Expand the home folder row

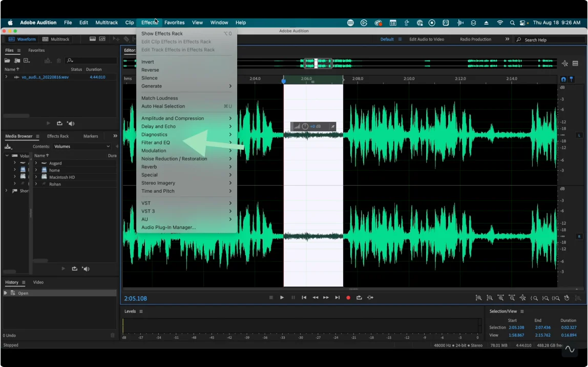point(36,170)
